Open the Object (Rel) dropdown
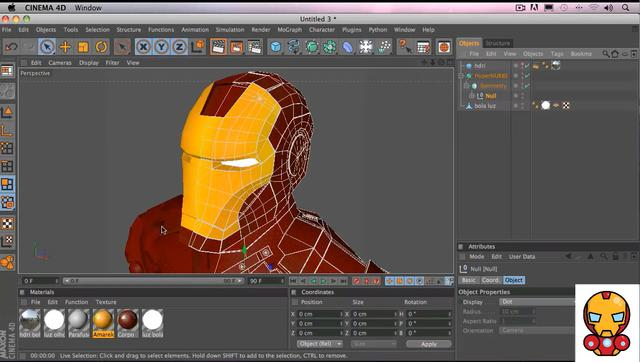This screenshot has height=362, width=640. pyautogui.click(x=320, y=344)
